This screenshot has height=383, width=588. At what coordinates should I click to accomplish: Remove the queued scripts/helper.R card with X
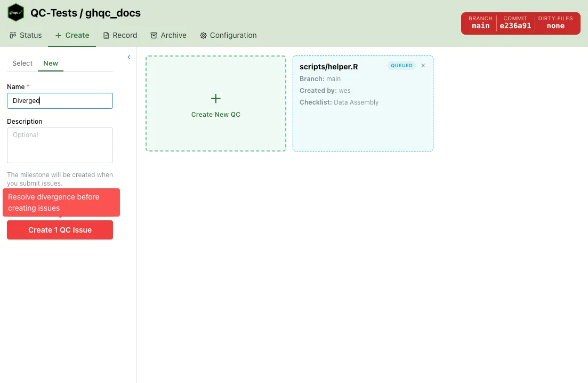coord(423,66)
